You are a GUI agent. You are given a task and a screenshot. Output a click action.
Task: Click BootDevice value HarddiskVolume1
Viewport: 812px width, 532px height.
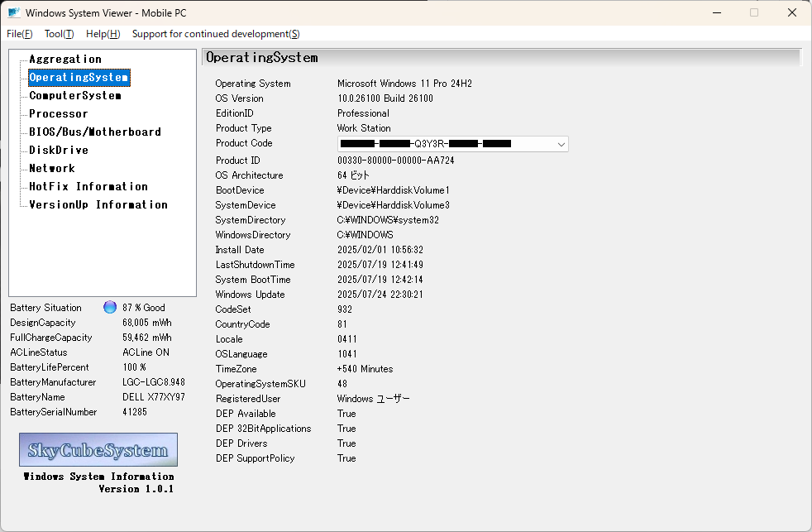pyautogui.click(x=393, y=190)
